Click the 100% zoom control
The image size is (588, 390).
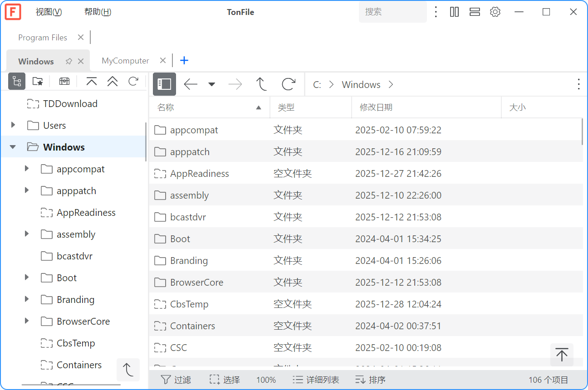266,380
